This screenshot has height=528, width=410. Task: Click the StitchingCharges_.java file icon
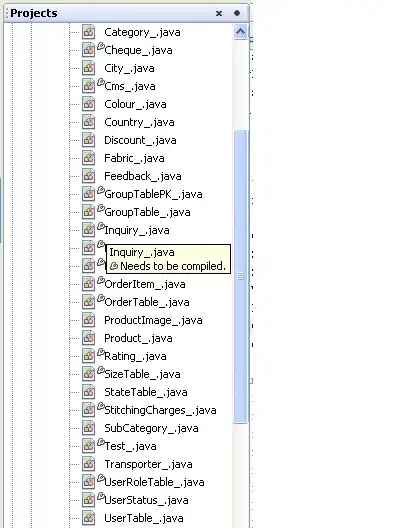click(x=89, y=410)
